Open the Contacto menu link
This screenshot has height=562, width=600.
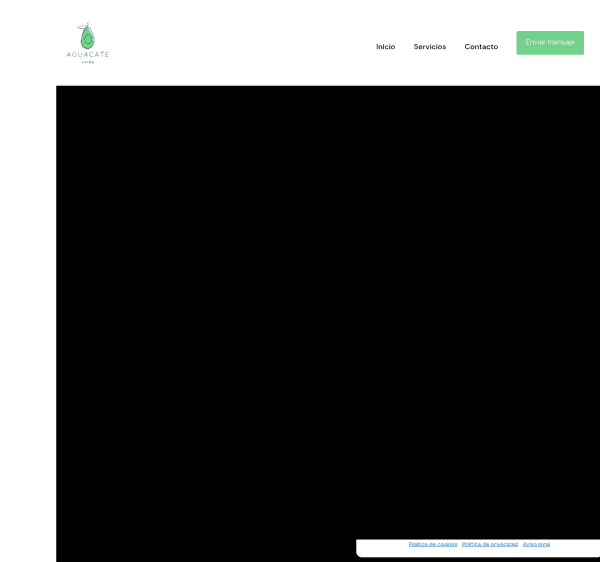(481, 47)
